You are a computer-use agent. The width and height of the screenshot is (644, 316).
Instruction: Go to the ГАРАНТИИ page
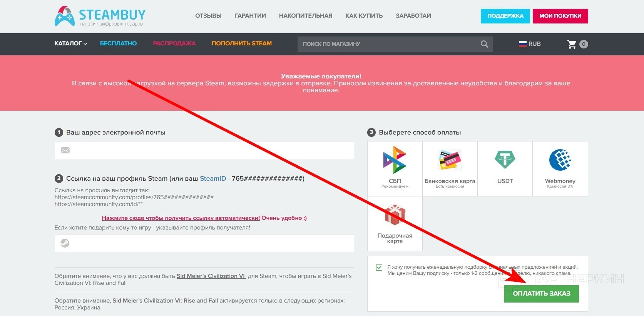pyautogui.click(x=250, y=16)
